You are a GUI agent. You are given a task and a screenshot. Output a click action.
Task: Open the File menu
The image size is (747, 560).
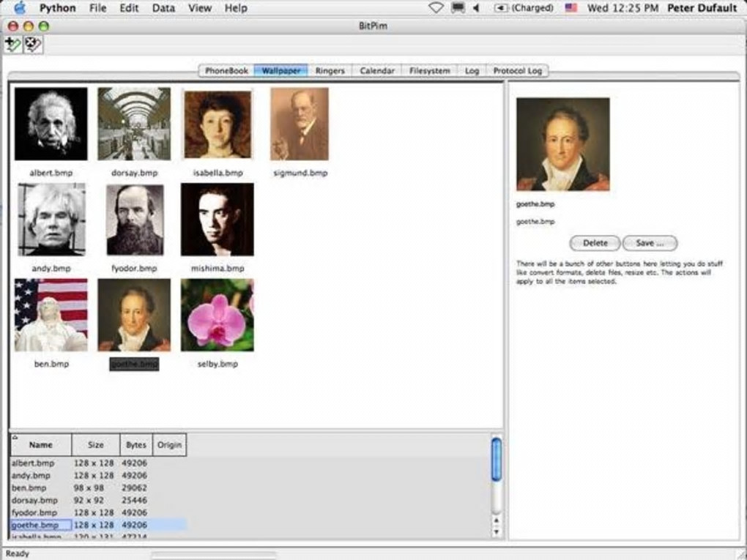tap(97, 7)
